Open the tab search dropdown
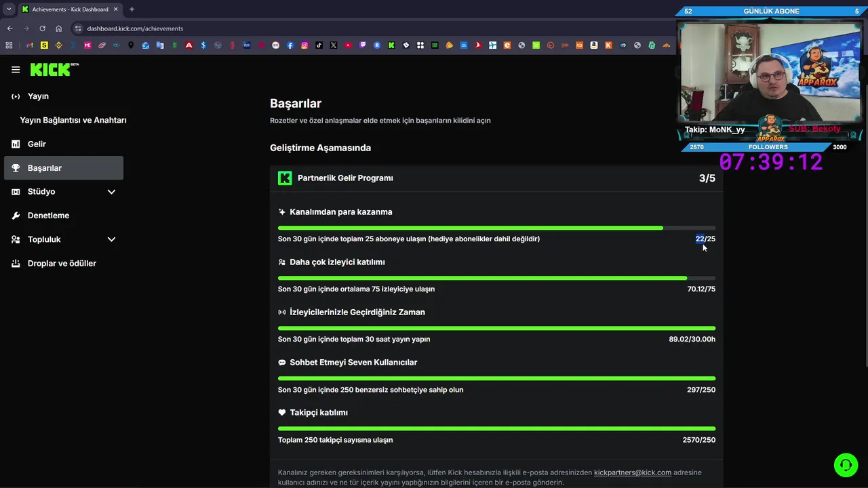 tap(9, 9)
